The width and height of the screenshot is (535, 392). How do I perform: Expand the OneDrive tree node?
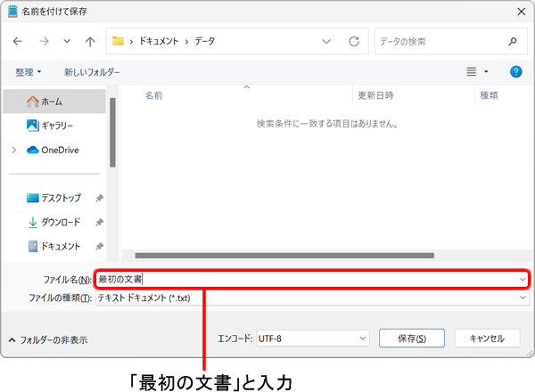(x=13, y=150)
